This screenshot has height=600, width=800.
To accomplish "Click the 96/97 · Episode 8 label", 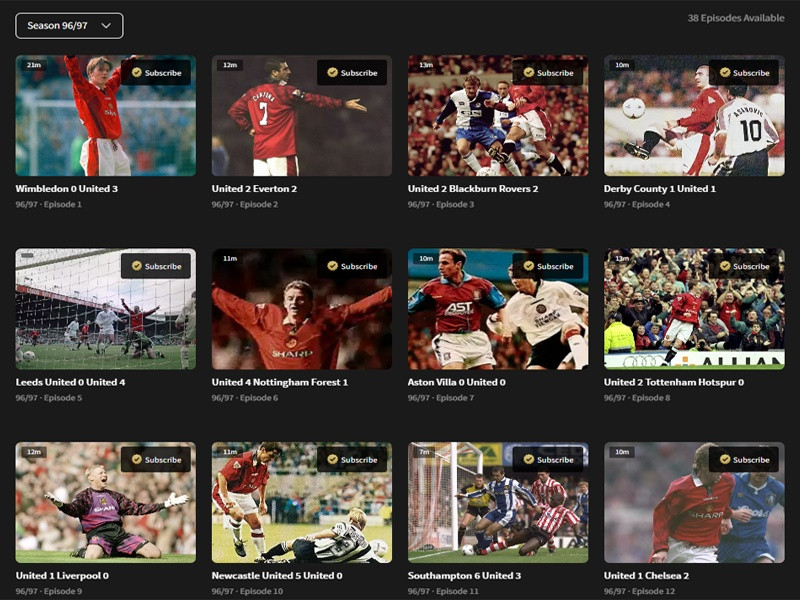I will (637, 397).
